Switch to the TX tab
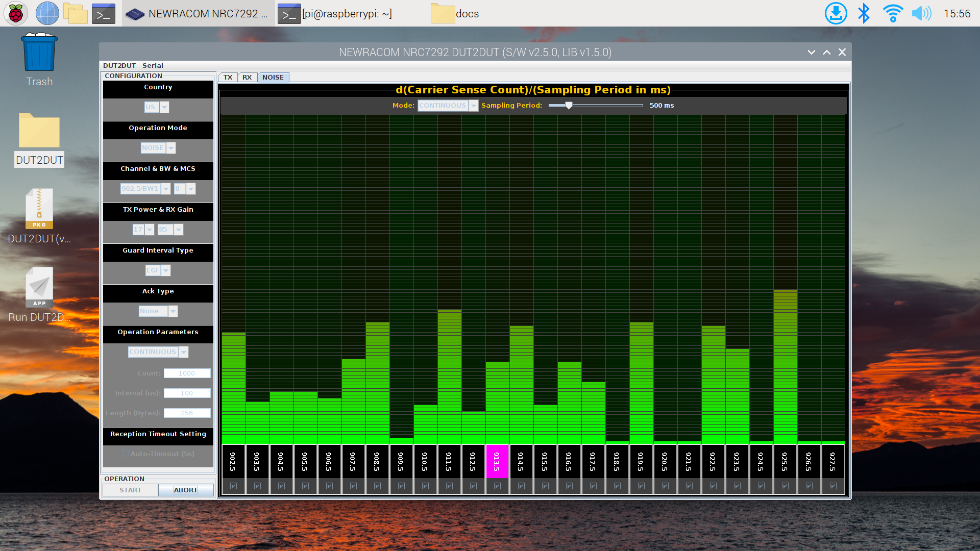 pos(228,78)
